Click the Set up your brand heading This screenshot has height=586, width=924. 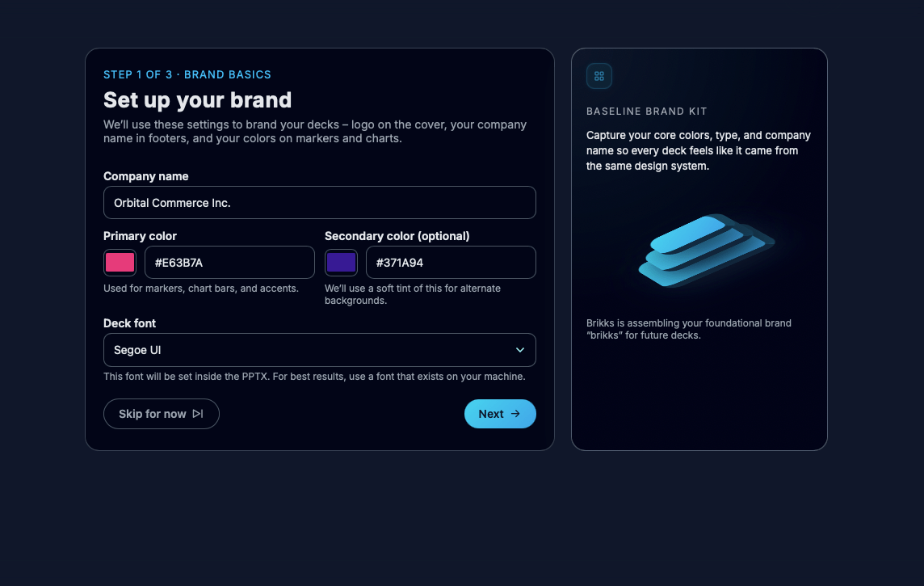(197, 100)
